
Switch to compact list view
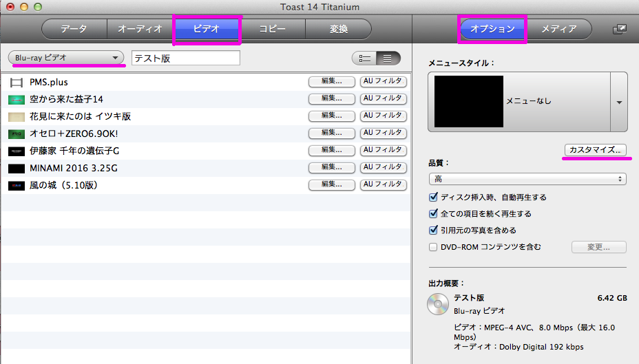(x=388, y=58)
